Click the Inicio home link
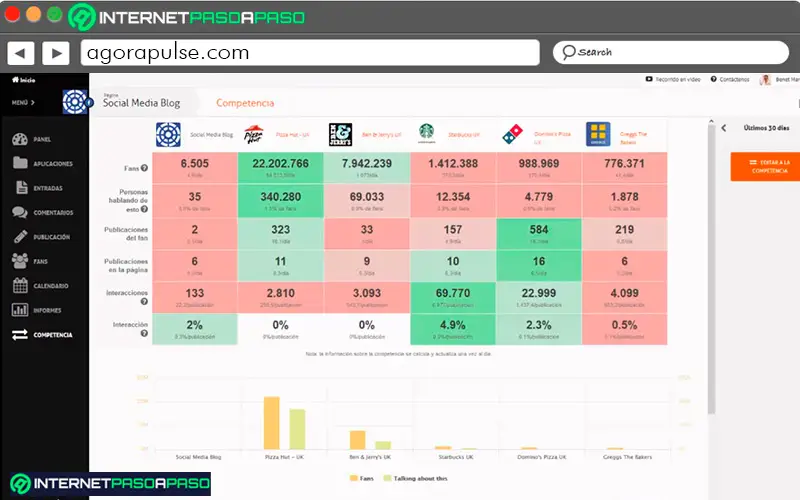This screenshot has width=800, height=500. [23, 80]
